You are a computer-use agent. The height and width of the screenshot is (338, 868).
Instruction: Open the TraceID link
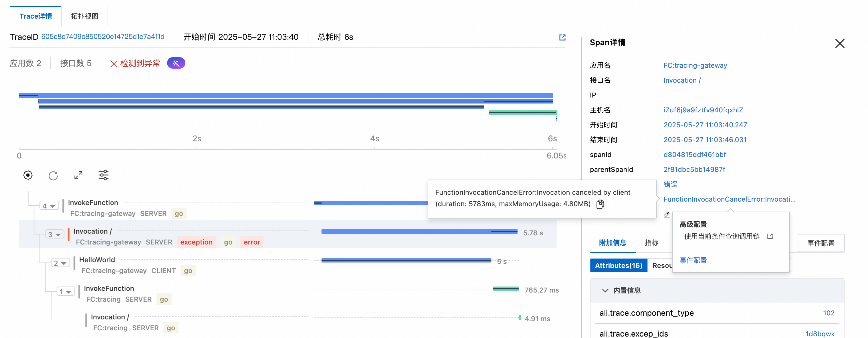103,37
